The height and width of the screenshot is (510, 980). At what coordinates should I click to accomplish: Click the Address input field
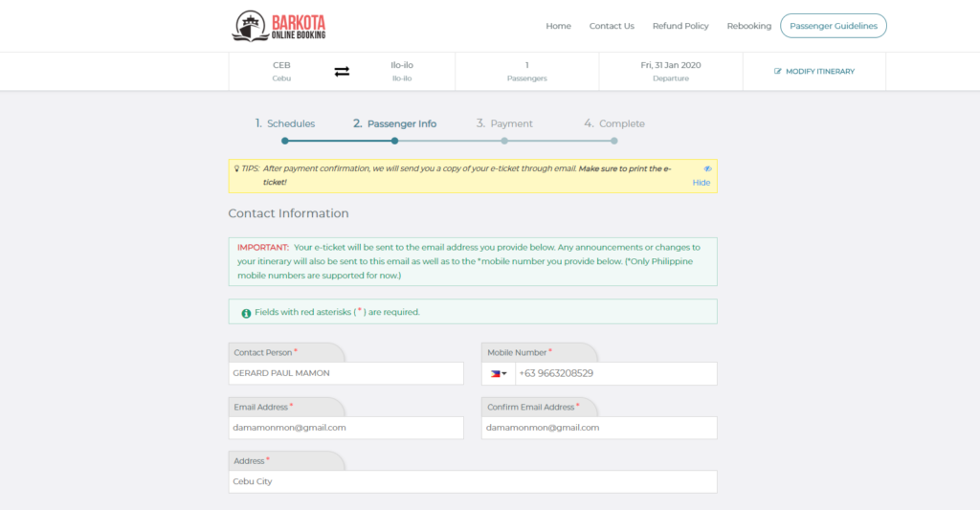click(x=473, y=482)
